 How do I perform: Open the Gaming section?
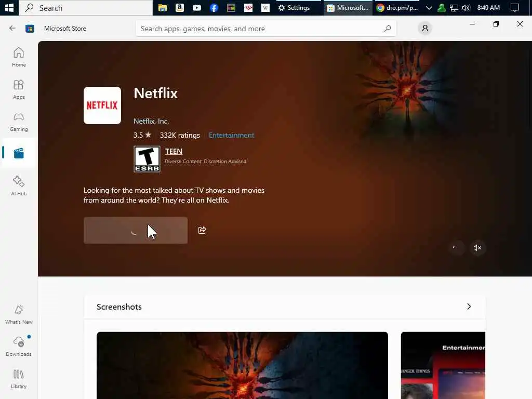[x=19, y=122]
